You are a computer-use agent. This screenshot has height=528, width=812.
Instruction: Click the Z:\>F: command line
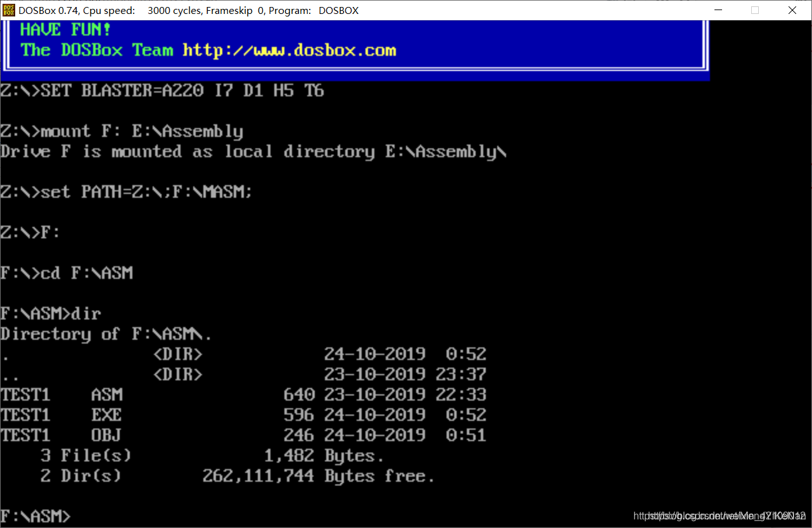[x=30, y=233]
